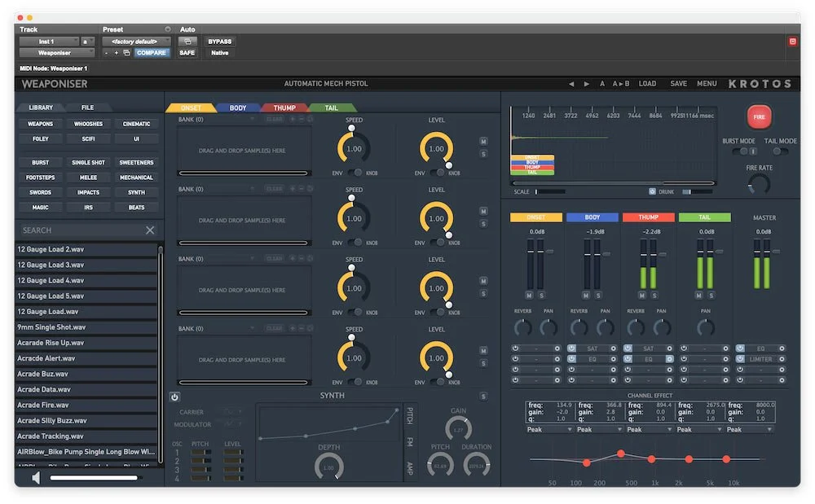Screen dimensions: 815x504
Task: Filter library by FOOTSTEPS tag
Action: click(40, 177)
